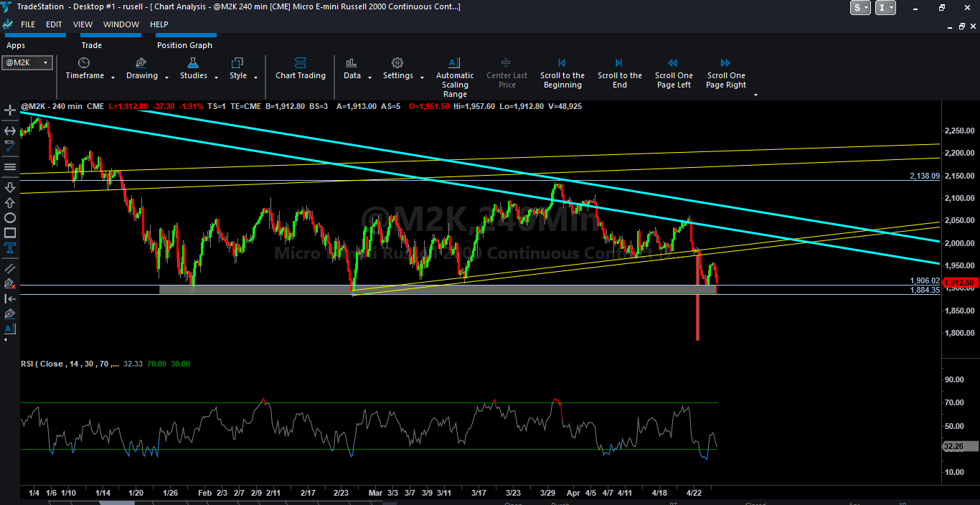
Task: Click Scroll to the Beginning
Action: click(562, 74)
